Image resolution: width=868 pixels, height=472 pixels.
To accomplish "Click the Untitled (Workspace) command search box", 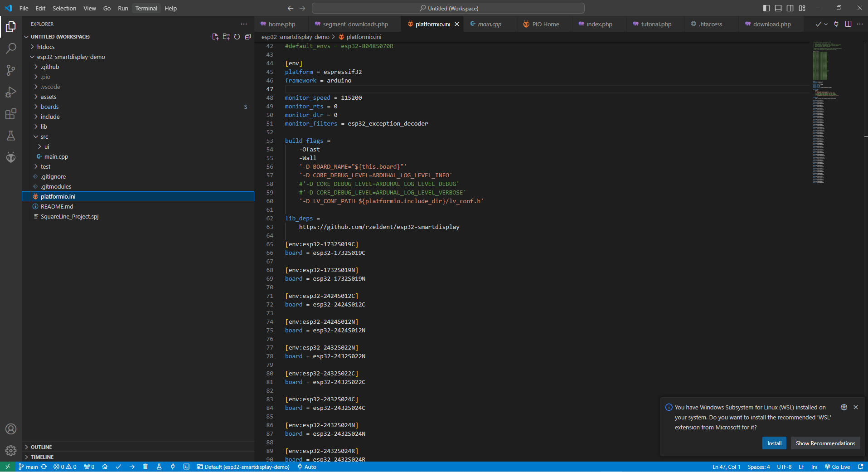I will tap(448, 8).
